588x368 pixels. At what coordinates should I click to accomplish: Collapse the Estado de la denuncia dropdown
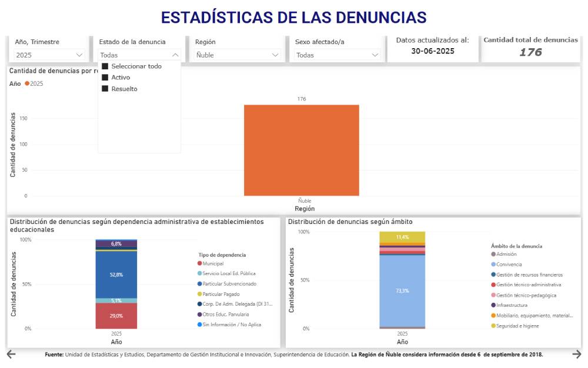(175, 55)
